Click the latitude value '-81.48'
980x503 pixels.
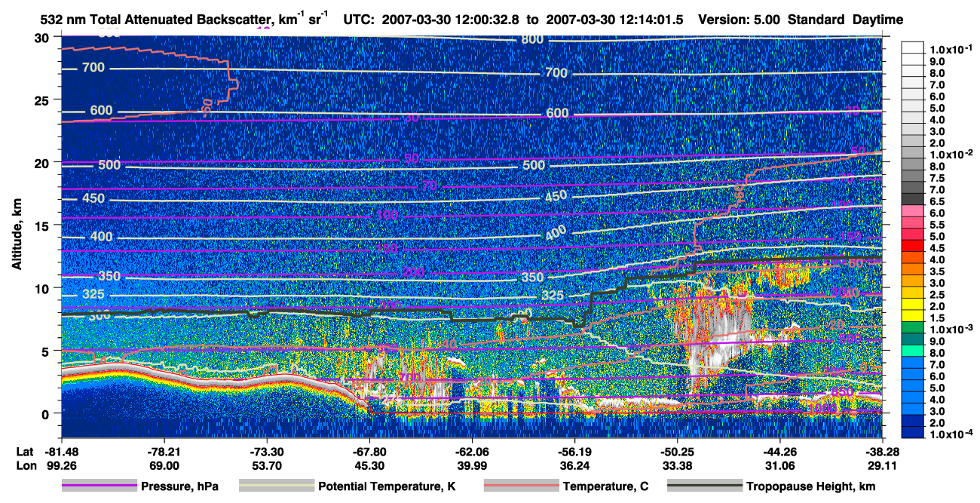click(61, 452)
